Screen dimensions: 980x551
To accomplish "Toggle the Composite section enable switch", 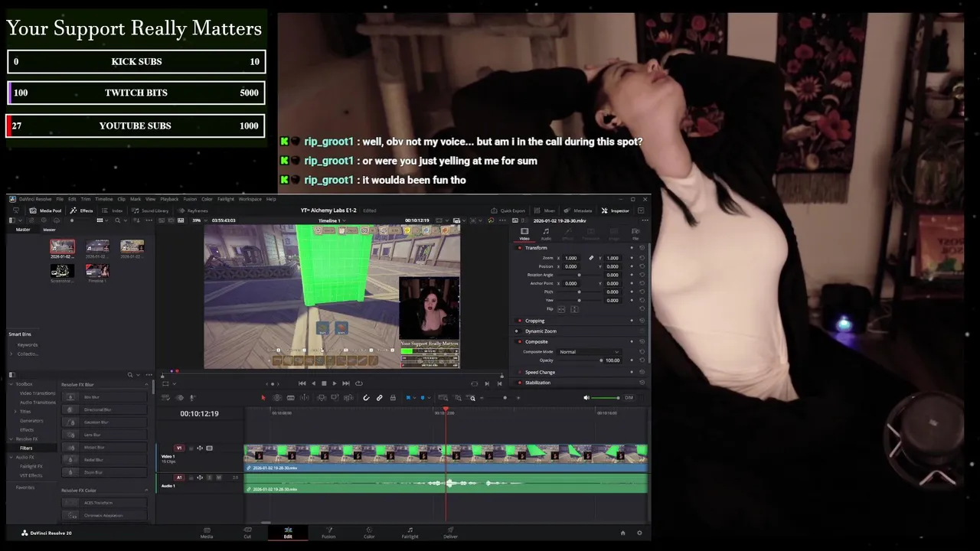I will (519, 341).
